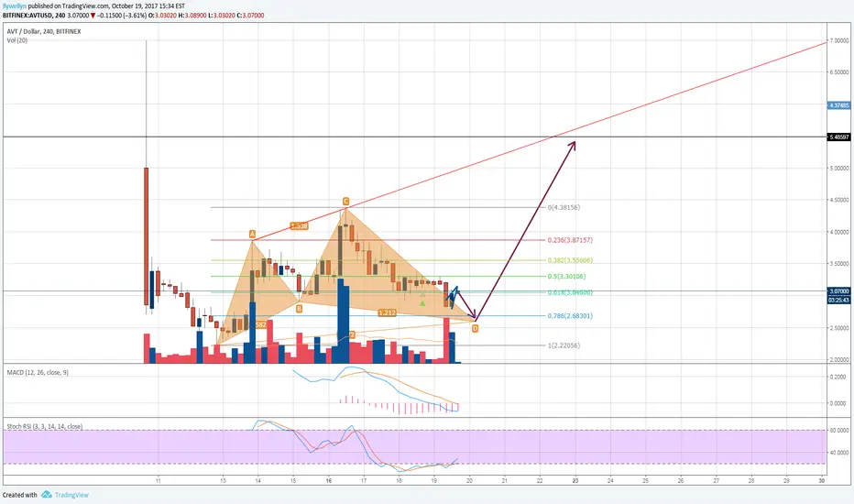Click date 23 on time axis
Viewport: 854px width, 504px height.
pos(575,480)
